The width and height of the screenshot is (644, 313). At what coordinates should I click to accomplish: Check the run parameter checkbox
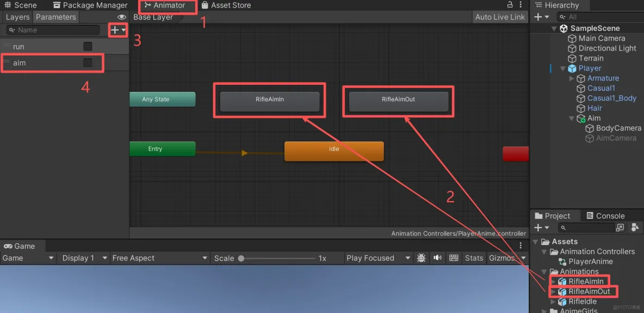[x=87, y=46]
